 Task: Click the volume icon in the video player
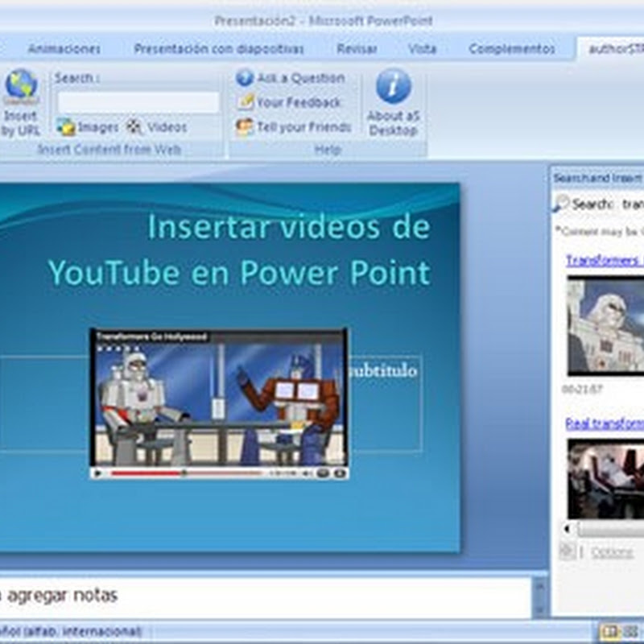point(306,473)
